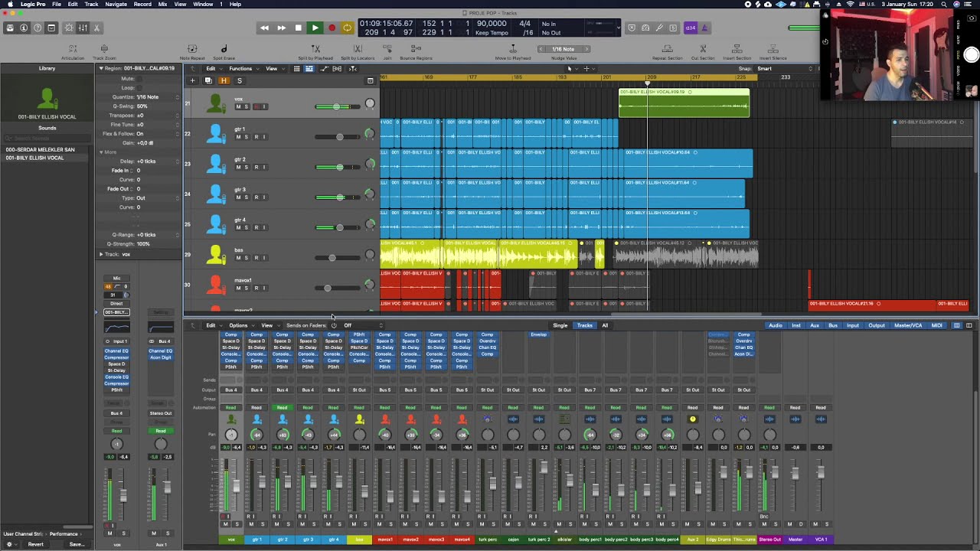The width and height of the screenshot is (980, 551).
Task: Click the Join regions icon
Action: [x=387, y=49]
